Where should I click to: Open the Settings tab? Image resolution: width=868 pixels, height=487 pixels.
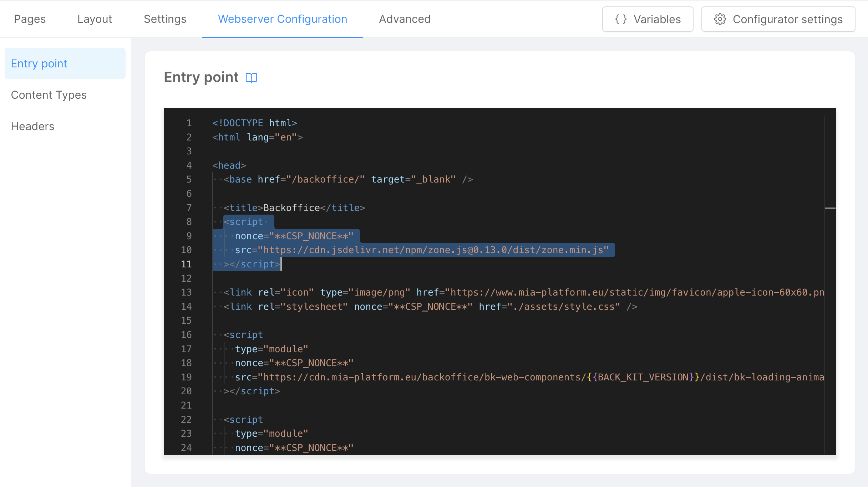(165, 19)
